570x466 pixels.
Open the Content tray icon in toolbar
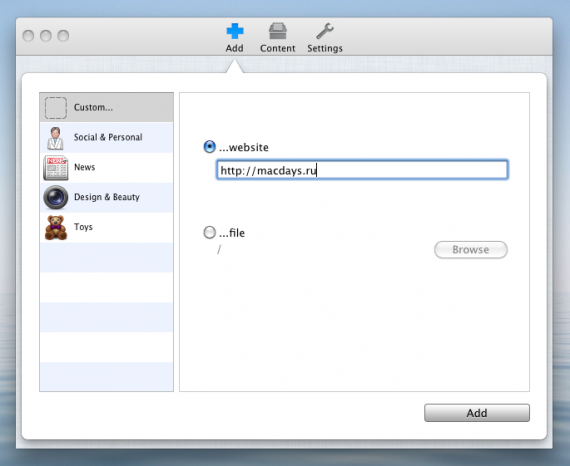click(x=278, y=31)
